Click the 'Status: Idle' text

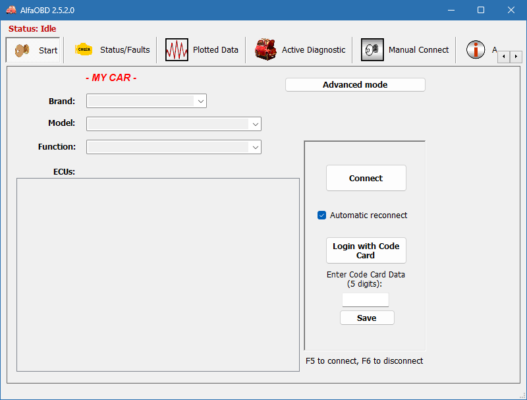32,29
